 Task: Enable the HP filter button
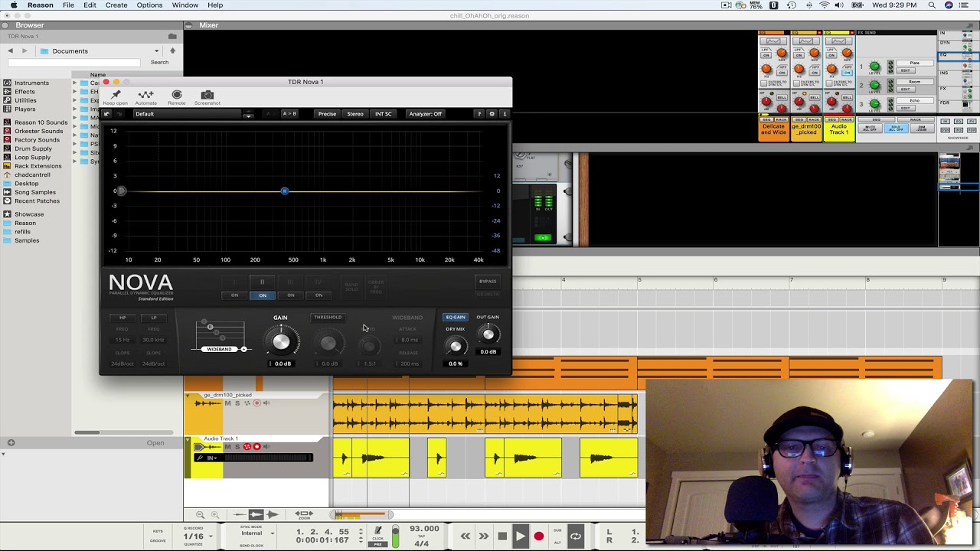[x=122, y=318]
